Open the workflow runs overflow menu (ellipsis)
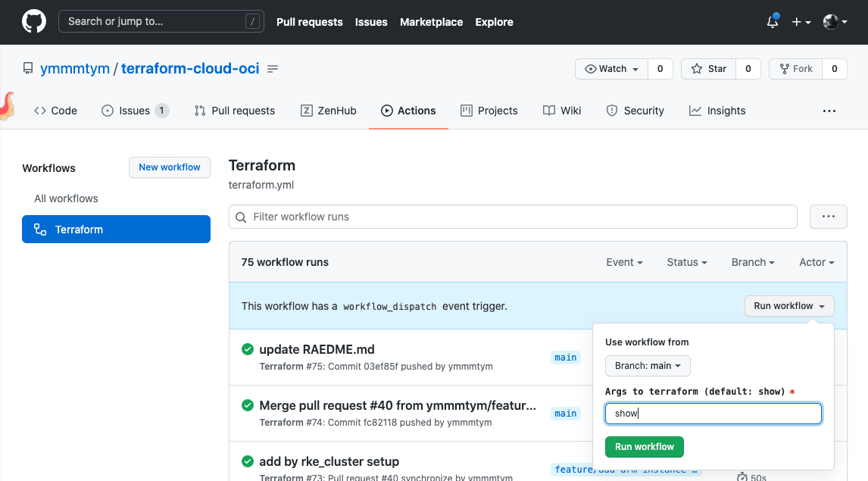 point(828,217)
